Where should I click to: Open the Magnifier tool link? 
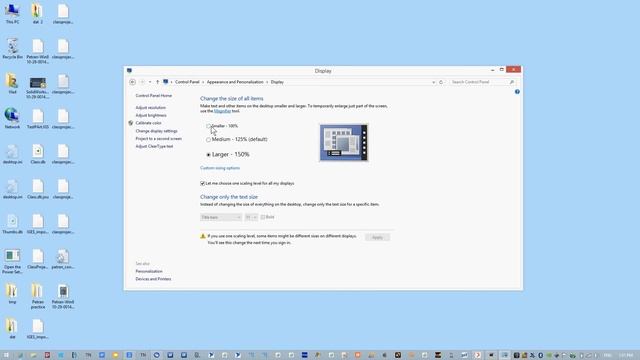click(x=222, y=111)
